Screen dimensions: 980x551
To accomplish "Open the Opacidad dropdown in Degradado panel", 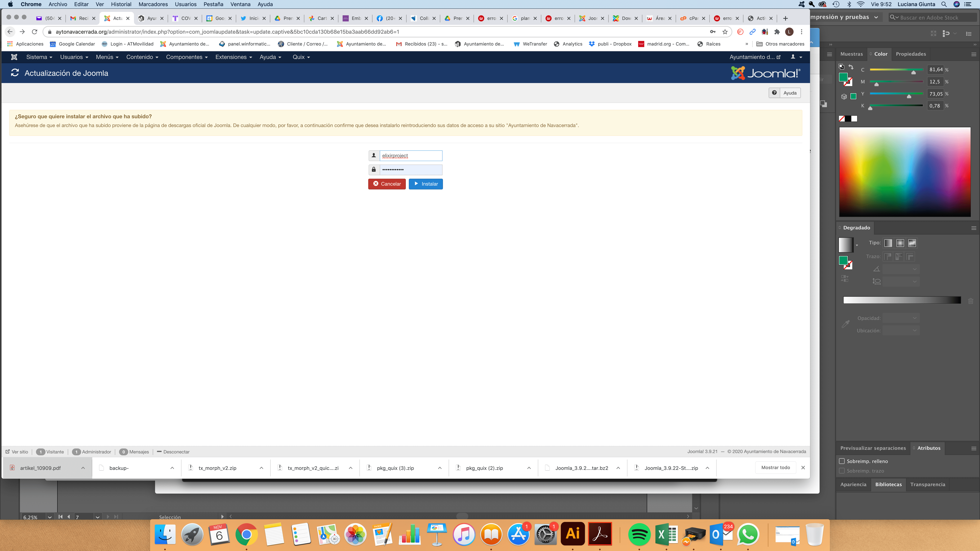I will click(901, 318).
